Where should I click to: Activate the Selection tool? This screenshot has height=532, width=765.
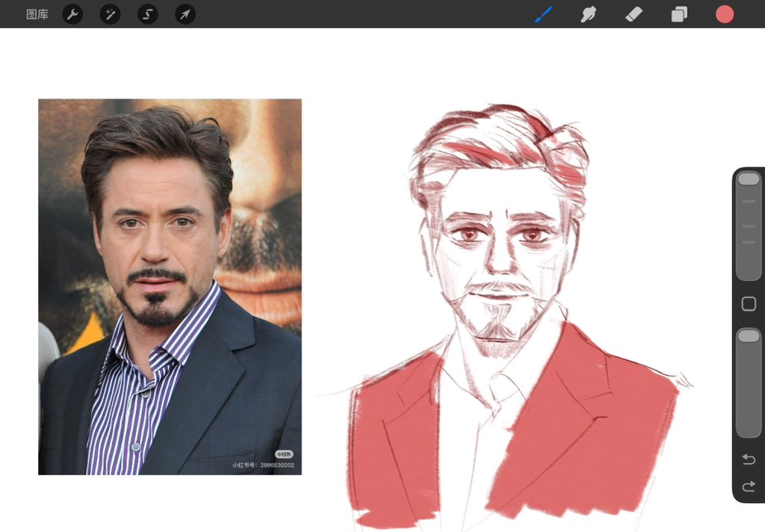coord(148,14)
